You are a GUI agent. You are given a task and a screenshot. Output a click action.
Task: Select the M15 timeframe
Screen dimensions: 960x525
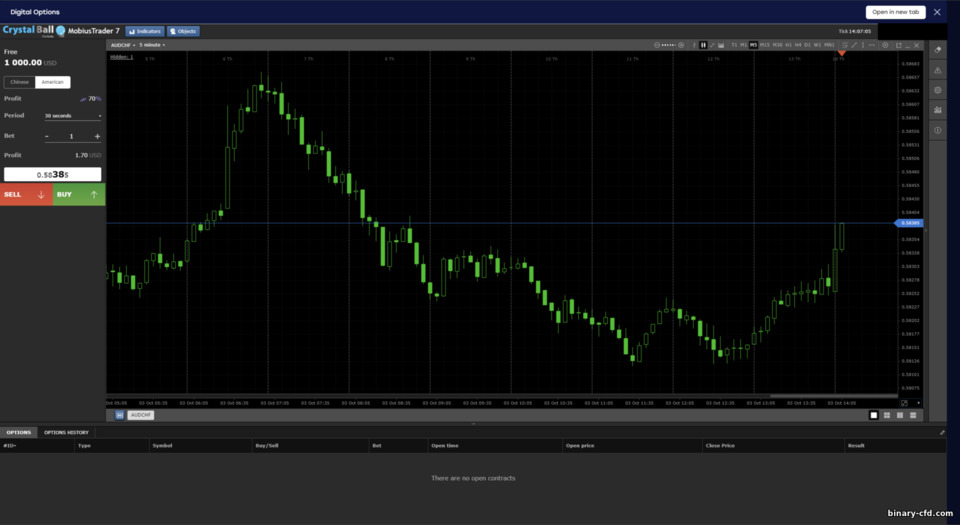(x=765, y=45)
